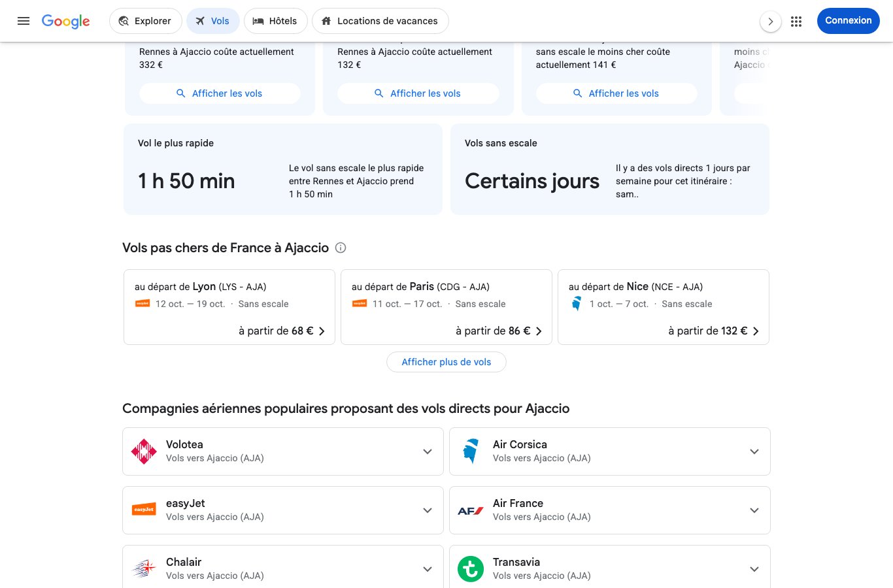Click the '1 h 50 min' duration text
Screen dimensions: 893x588
(186, 181)
